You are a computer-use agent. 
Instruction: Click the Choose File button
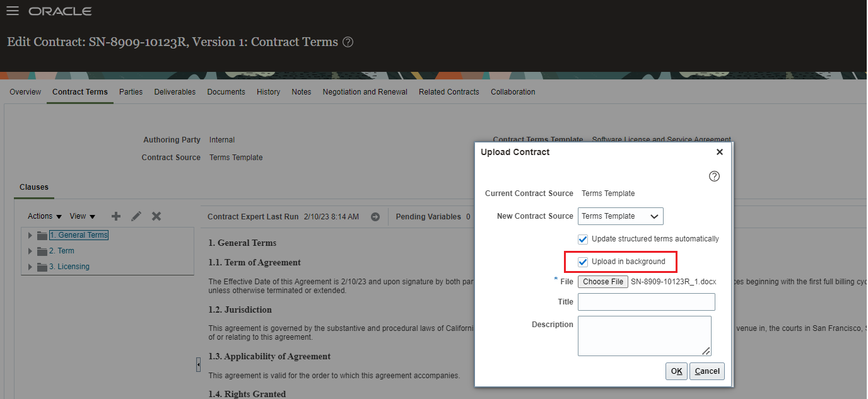(602, 282)
